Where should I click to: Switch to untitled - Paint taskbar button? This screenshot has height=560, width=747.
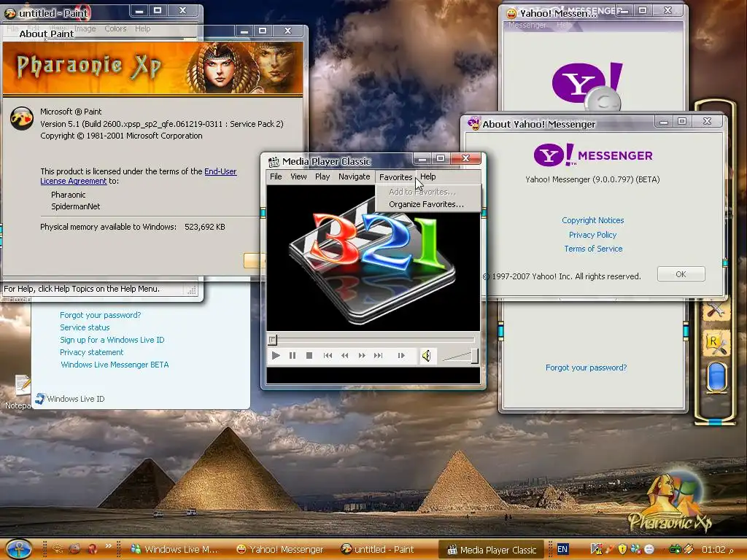coord(377,550)
